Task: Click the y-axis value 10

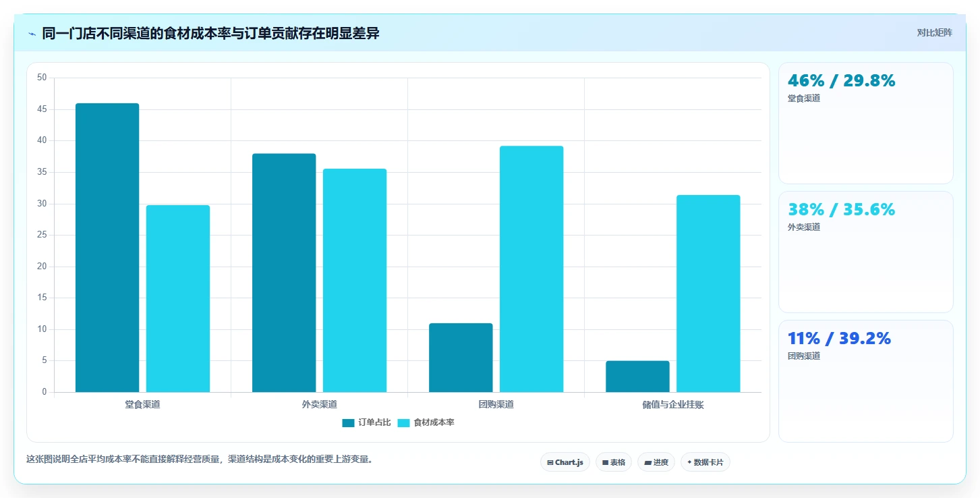Action: [42, 329]
